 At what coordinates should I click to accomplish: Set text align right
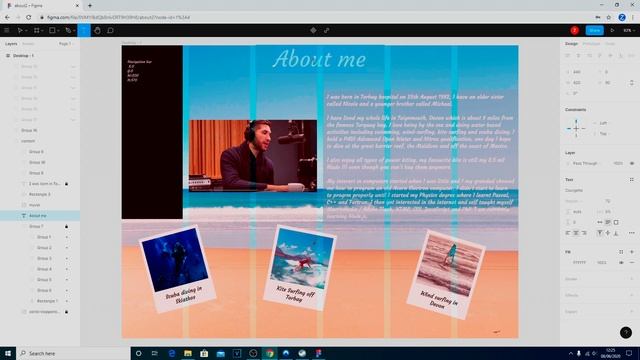(584, 233)
